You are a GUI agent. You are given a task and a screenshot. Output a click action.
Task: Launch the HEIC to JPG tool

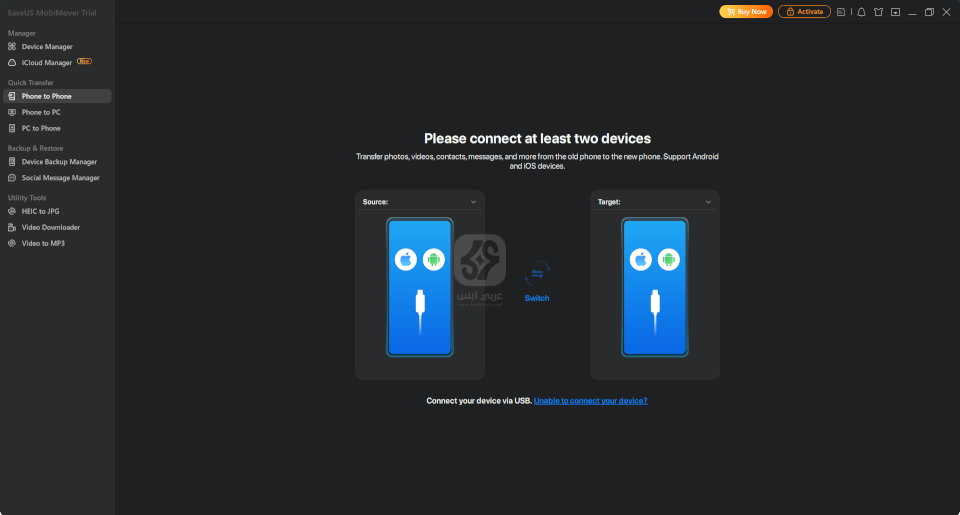[41, 211]
